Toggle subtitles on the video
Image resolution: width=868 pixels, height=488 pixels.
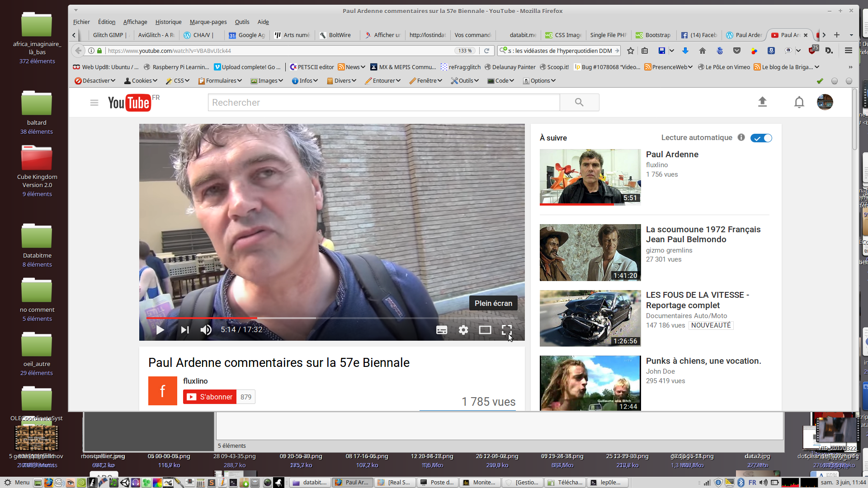pos(442,330)
